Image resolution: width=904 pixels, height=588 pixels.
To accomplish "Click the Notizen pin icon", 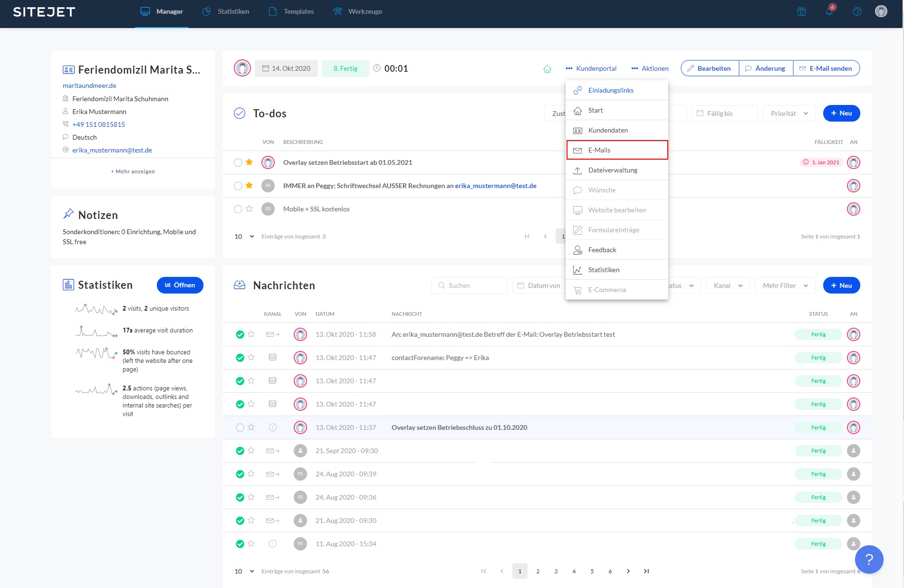I will tap(68, 214).
